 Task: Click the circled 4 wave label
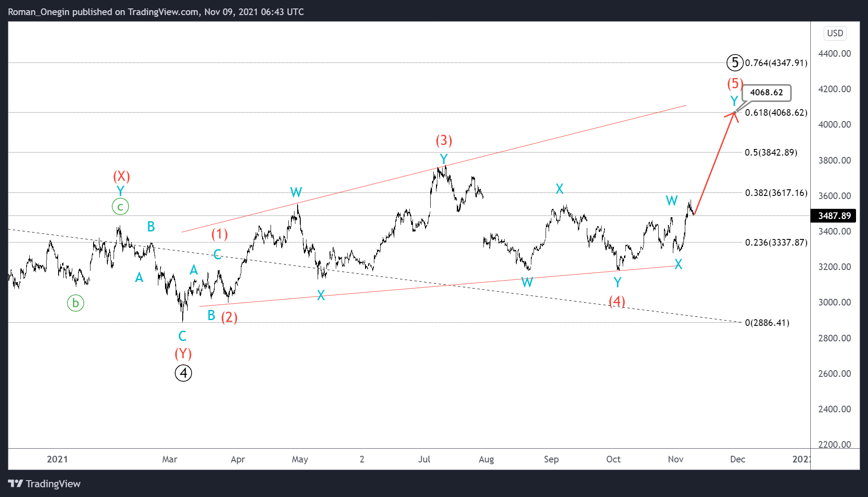183,373
